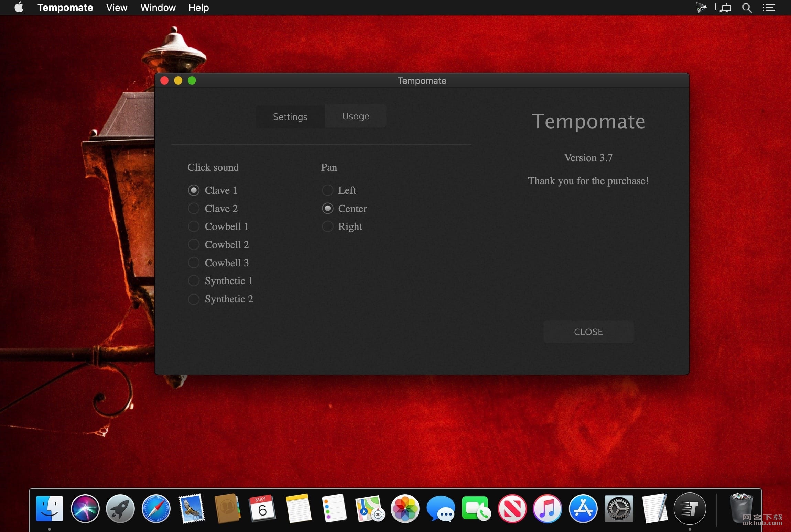
Task: Open Safari browser in dock
Action: [156, 508]
